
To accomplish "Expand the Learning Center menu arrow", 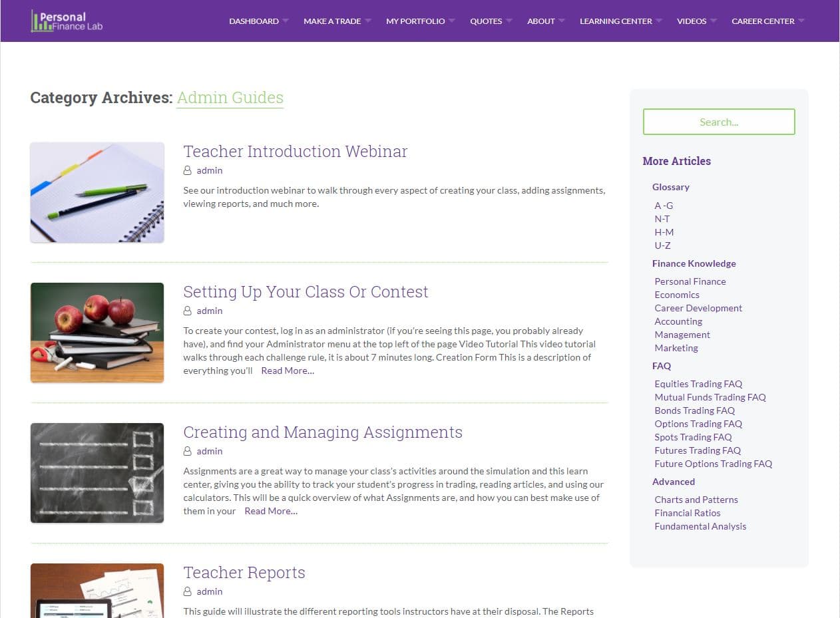I will pos(659,21).
